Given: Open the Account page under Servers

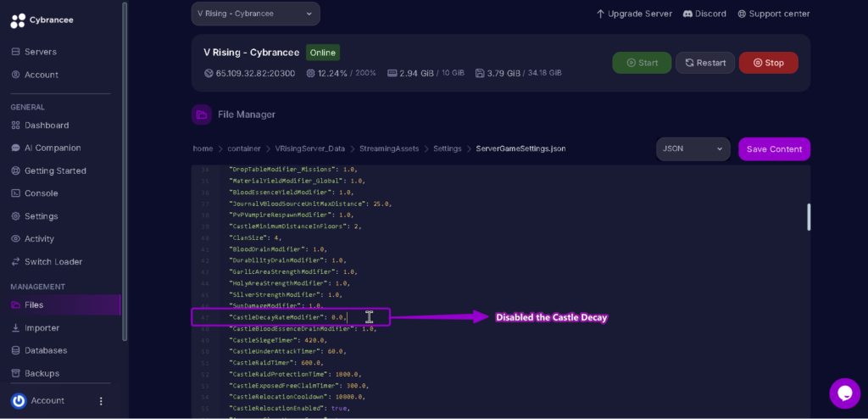Looking at the screenshot, I should coord(35,75).
